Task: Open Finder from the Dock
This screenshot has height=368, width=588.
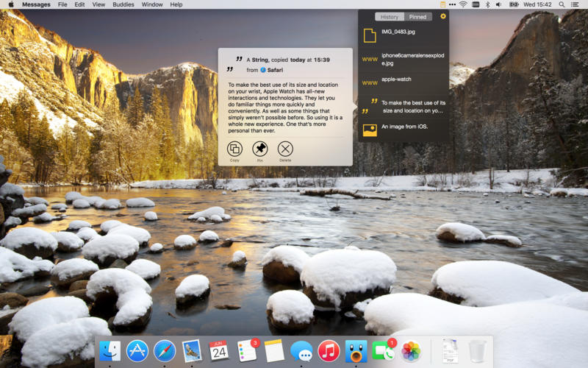Action: (110, 351)
